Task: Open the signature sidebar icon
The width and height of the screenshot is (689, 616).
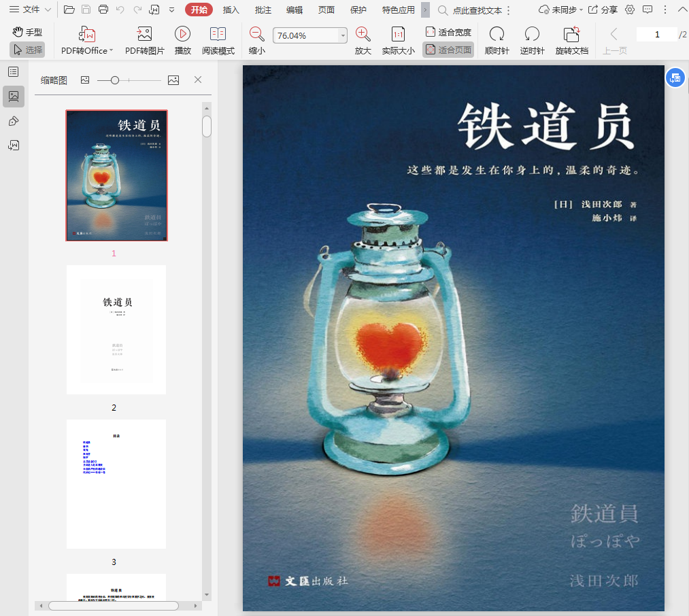Action: (x=14, y=146)
